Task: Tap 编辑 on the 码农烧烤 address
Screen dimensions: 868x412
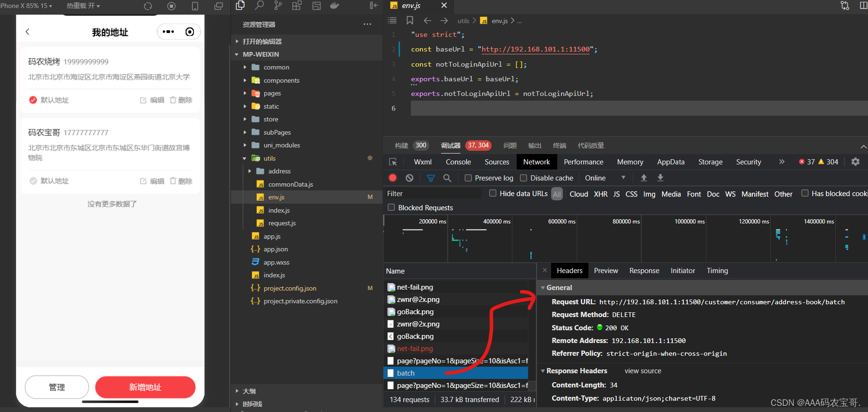Action: pos(152,100)
